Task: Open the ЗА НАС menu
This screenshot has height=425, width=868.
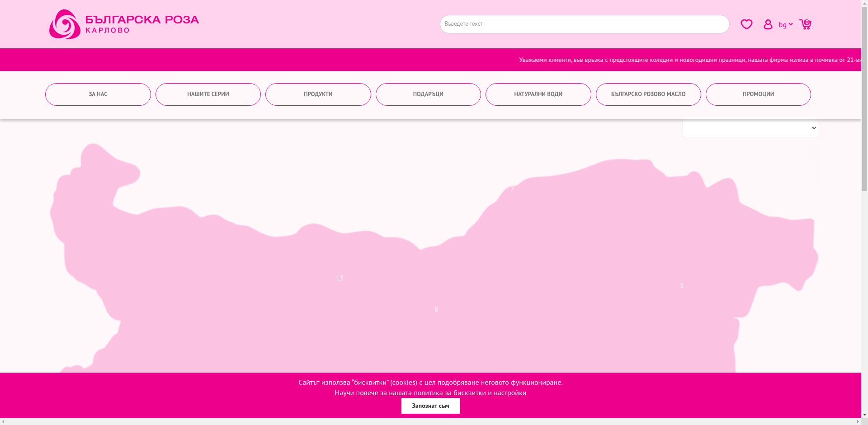Action: [98, 94]
